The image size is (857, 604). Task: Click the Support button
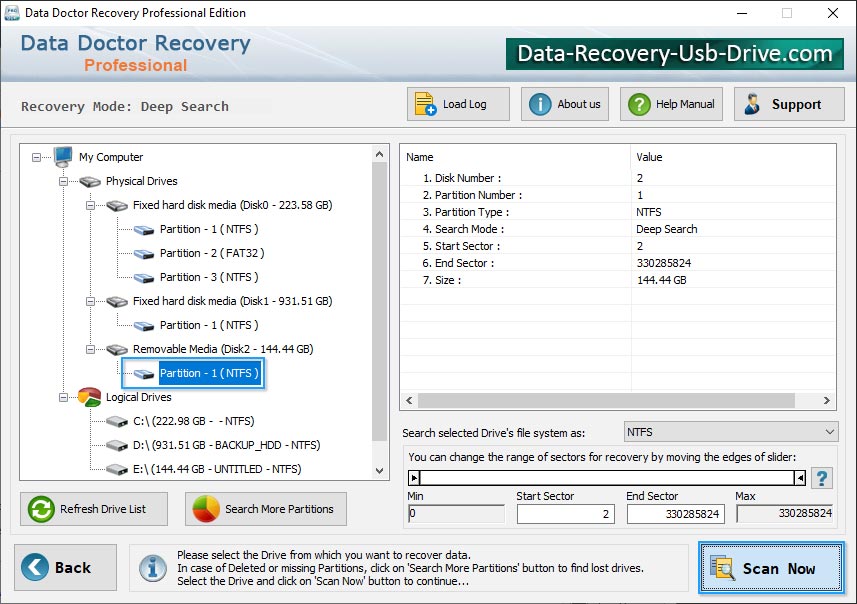[789, 104]
